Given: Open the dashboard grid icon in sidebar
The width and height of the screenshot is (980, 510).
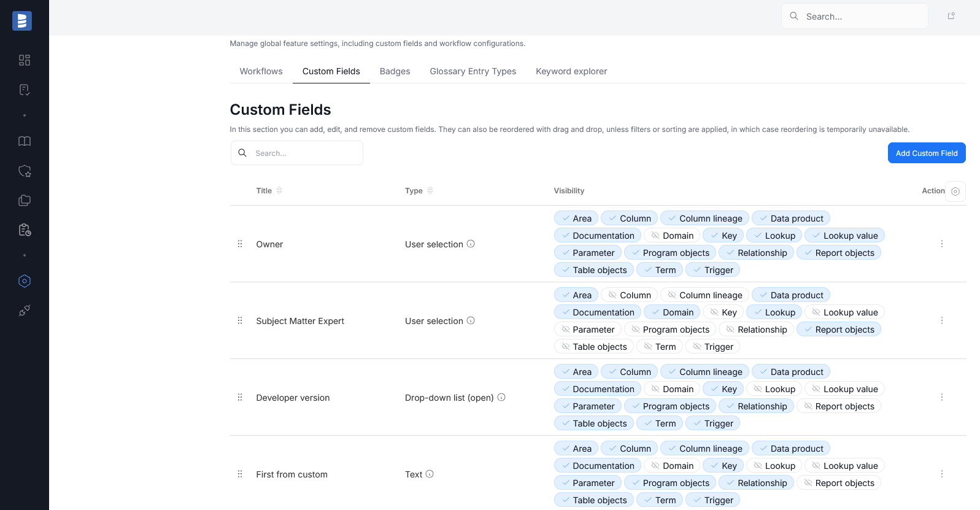Looking at the screenshot, I should pos(25,60).
